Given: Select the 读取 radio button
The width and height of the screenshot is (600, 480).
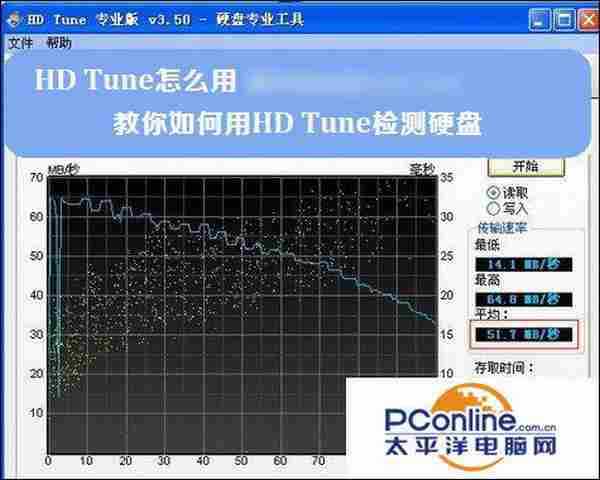Looking at the screenshot, I should click(494, 192).
